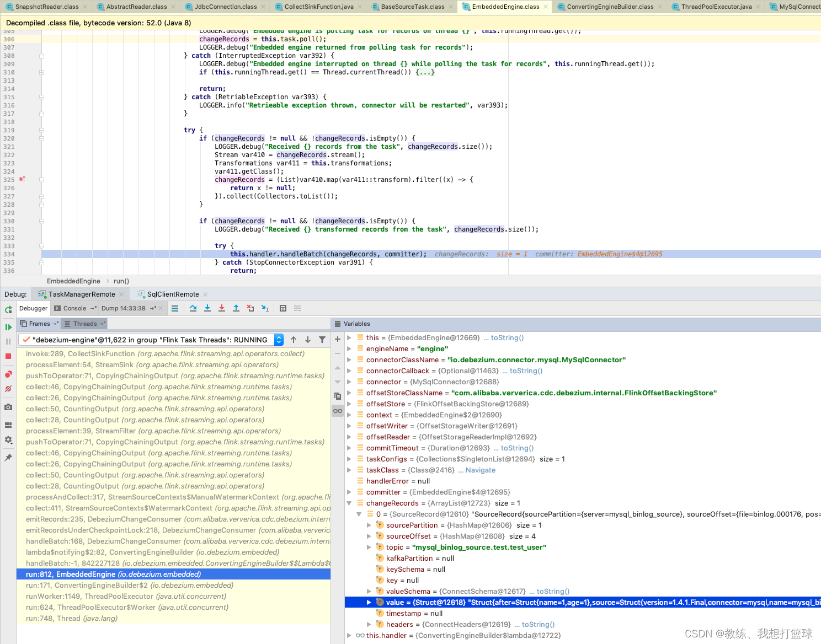Click the Rerun debug session icon
Image resolution: width=821 pixels, height=644 pixels.
[8, 310]
